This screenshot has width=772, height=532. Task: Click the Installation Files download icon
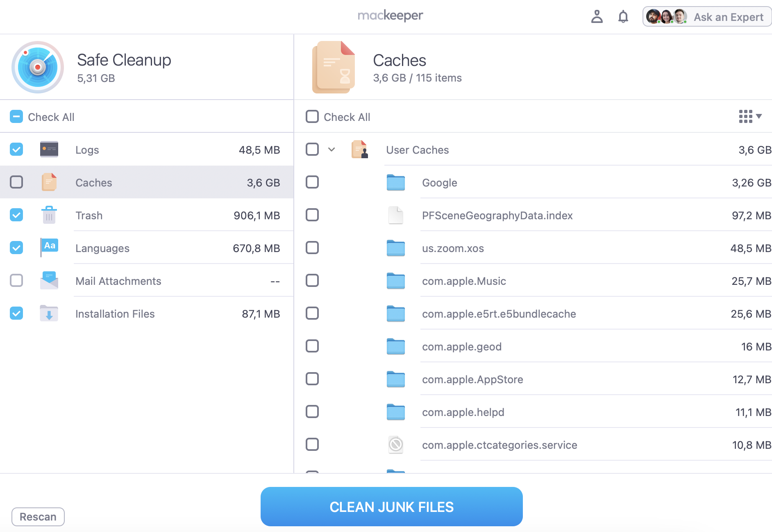pos(49,314)
